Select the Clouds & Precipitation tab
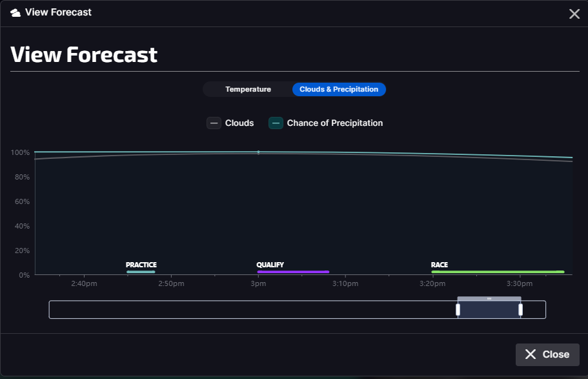 pos(339,89)
